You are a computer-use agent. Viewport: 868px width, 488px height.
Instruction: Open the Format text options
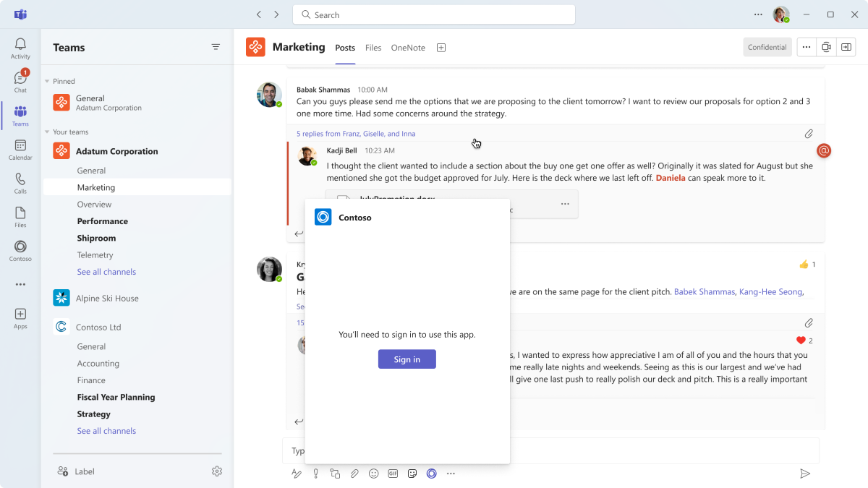(297, 474)
